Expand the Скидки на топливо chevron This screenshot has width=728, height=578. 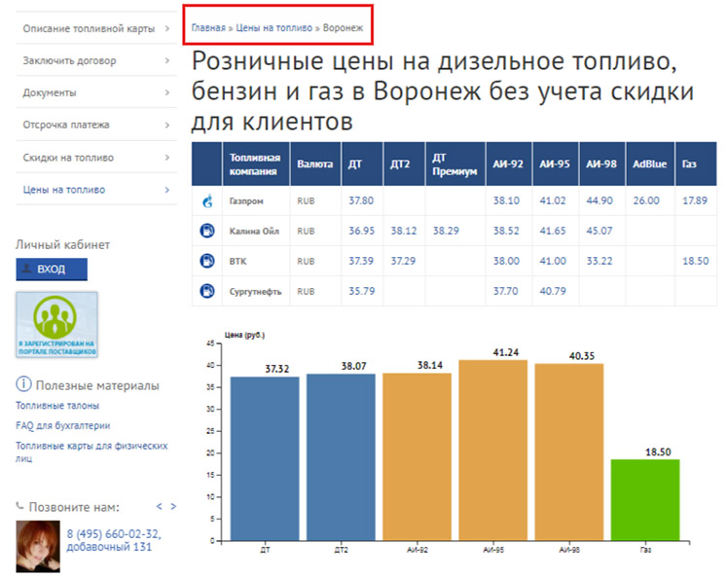click(167, 158)
